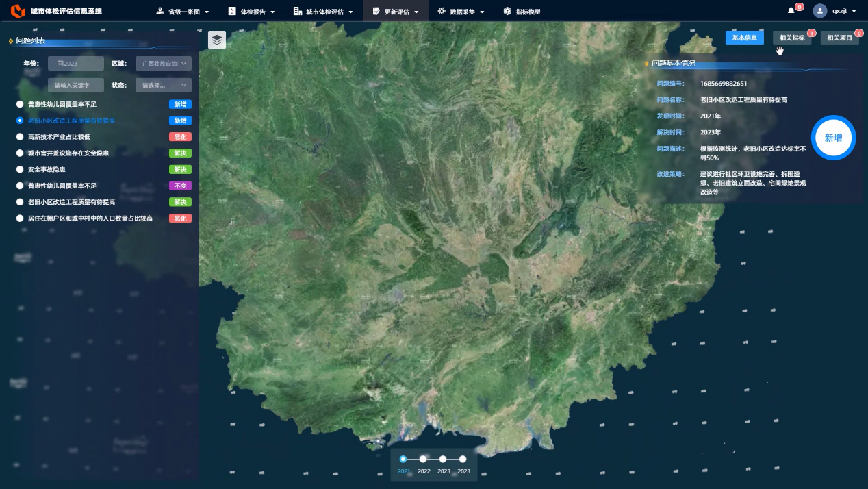Click the orange app logo icon
The image size is (868, 489).
(x=18, y=11)
